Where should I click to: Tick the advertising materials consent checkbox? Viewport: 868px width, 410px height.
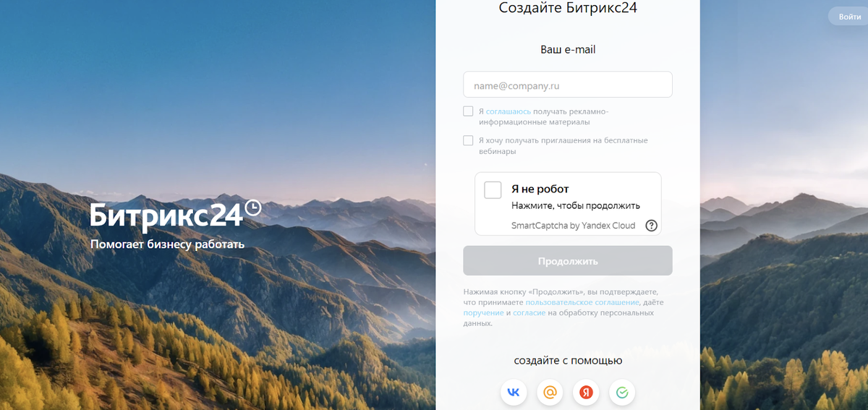point(468,111)
